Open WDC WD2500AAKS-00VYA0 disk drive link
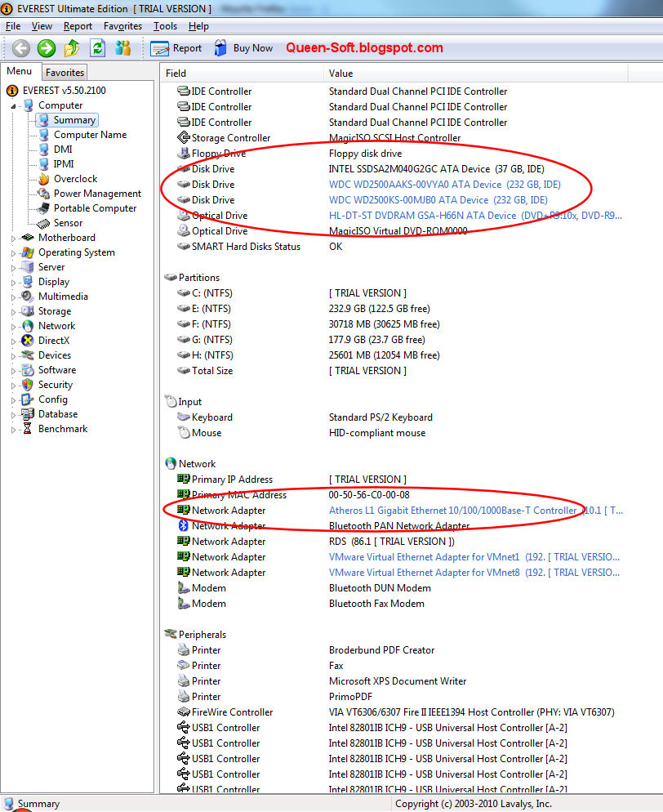This screenshot has width=663, height=812. [x=445, y=185]
